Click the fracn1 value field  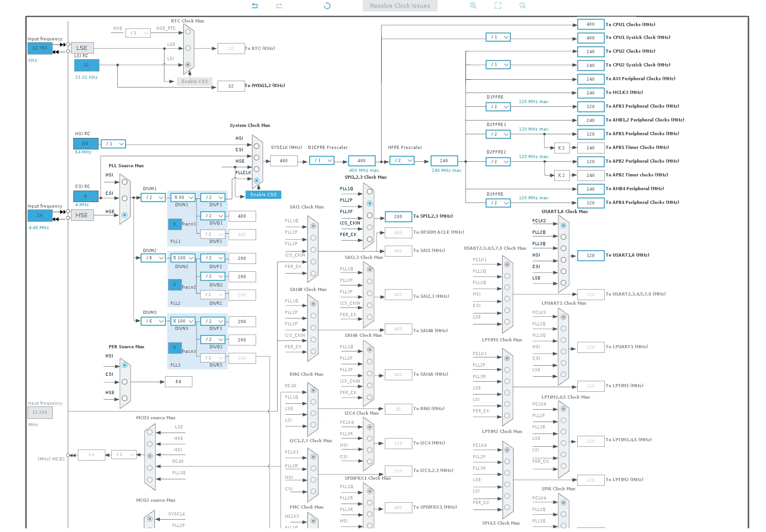tap(175, 224)
